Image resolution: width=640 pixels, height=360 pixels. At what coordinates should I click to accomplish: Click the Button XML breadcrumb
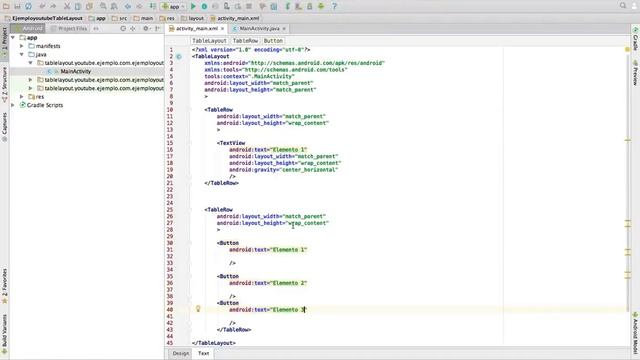(273, 41)
